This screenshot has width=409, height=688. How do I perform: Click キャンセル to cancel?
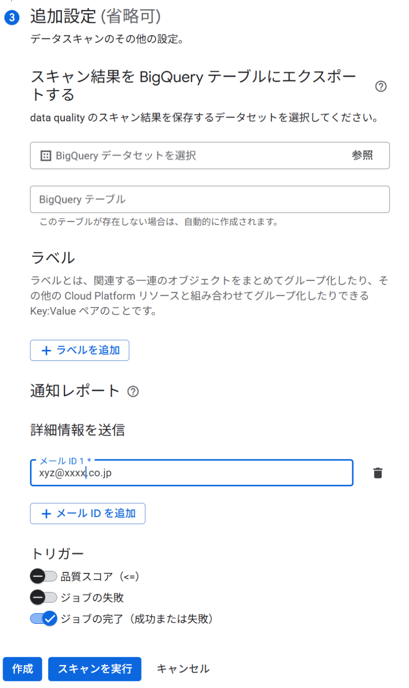pyautogui.click(x=183, y=669)
